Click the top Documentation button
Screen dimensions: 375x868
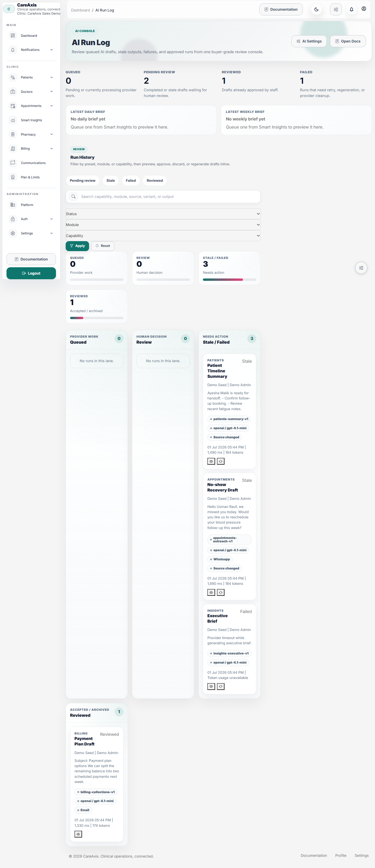coord(281,9)
